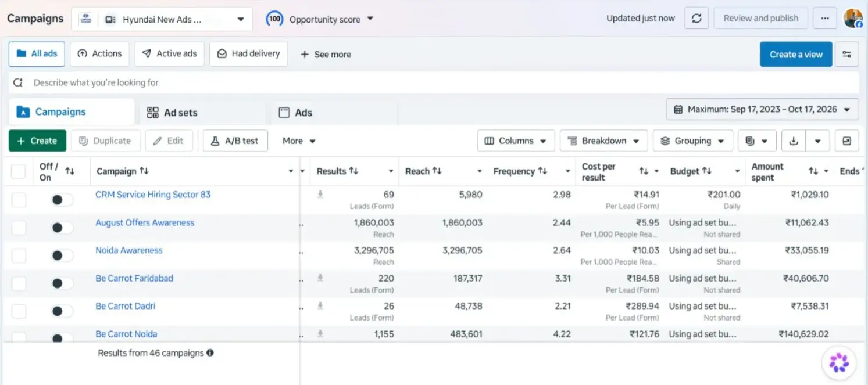Sort by Amount spent arrows
The width and height of the screenshot is (868, 385).
813,171
